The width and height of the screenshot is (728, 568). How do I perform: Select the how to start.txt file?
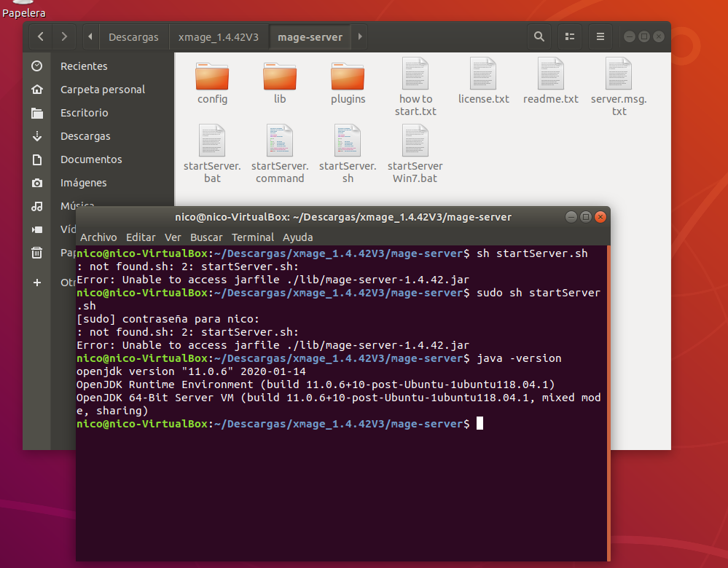pyautogui.click(x=415, y=87)
